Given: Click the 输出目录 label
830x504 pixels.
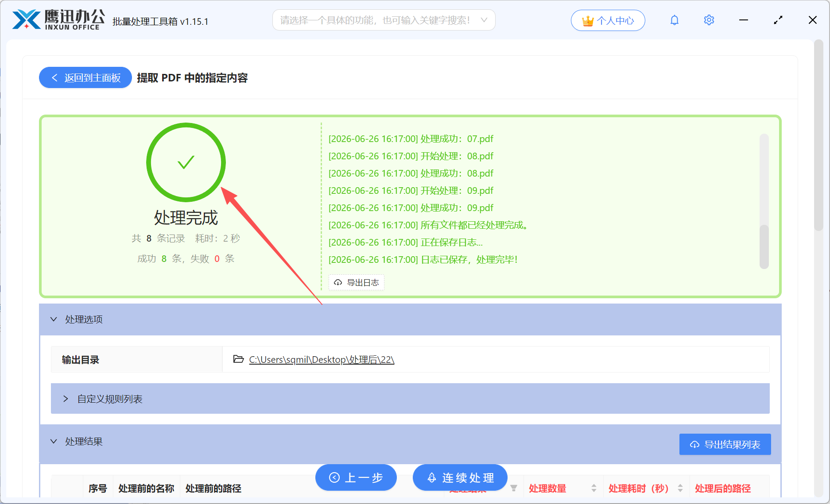Looking at the screenshot, I should coord(81,360).
